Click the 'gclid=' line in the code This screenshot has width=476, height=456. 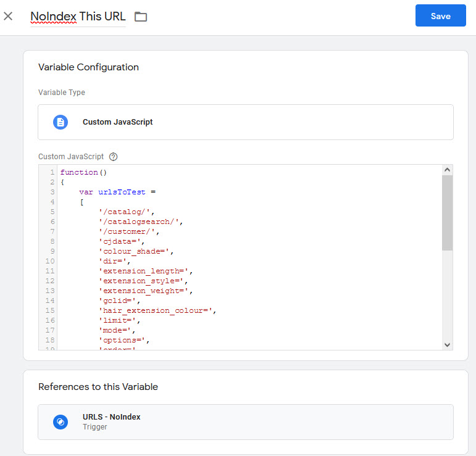click(x=120, y=301)
